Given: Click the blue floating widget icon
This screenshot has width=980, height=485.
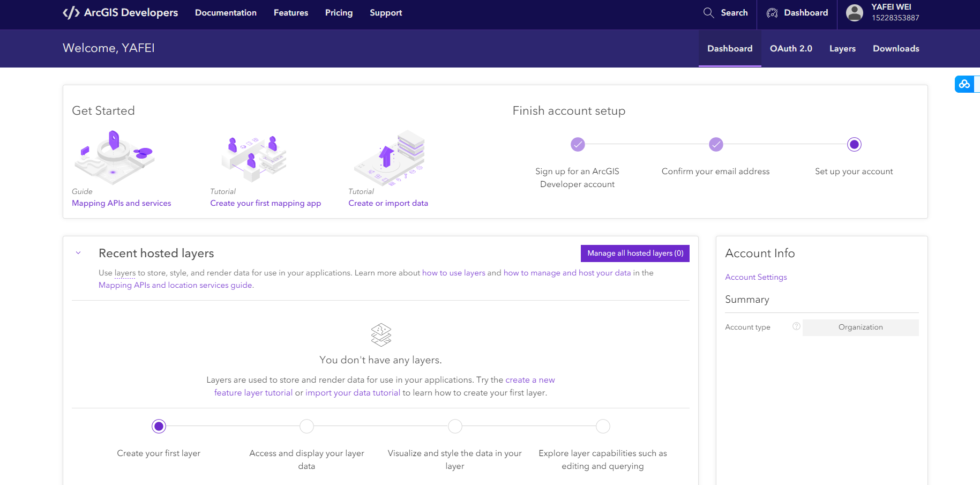Looking at the screenshot, I should pyautogui.click(x=964, y=84).
